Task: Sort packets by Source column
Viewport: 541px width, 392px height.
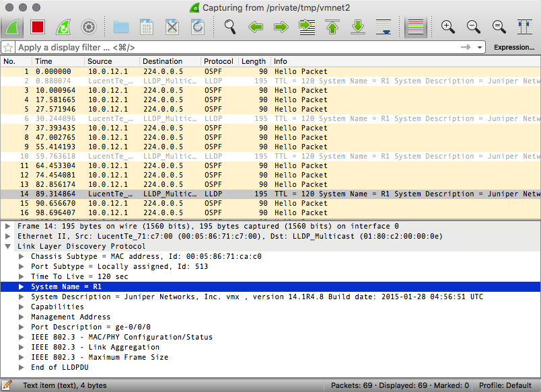Action: tap(112, 61)
